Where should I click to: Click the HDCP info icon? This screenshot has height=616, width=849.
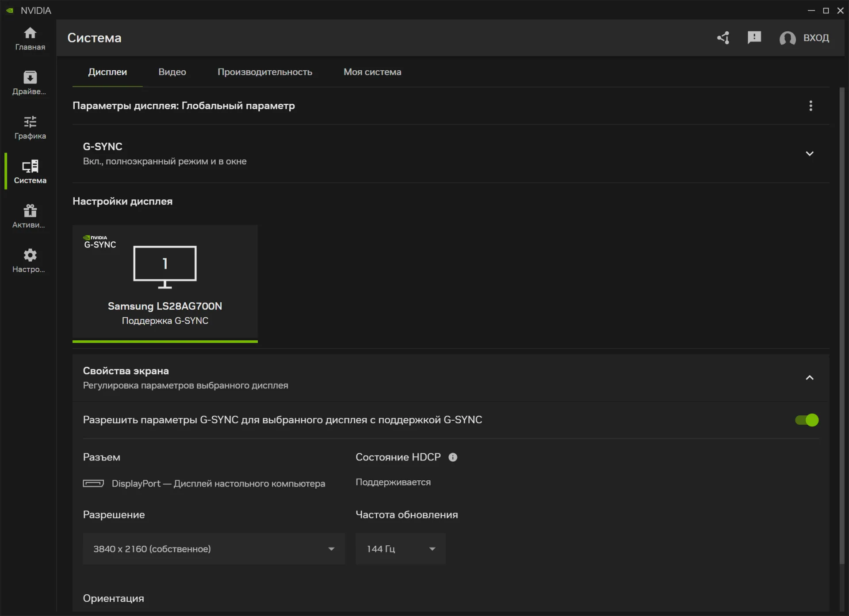click(453, 457)
